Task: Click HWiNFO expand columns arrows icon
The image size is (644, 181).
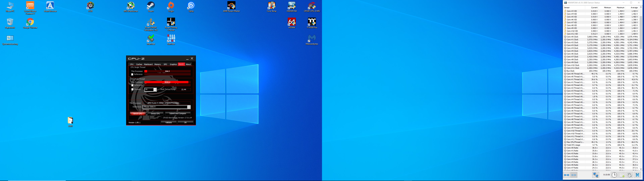Action: 567,175
